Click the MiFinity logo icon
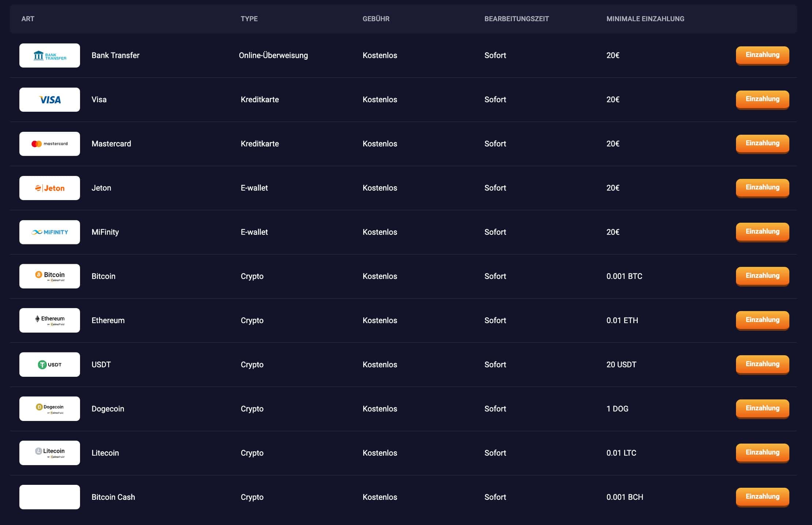 click(50, 232)
